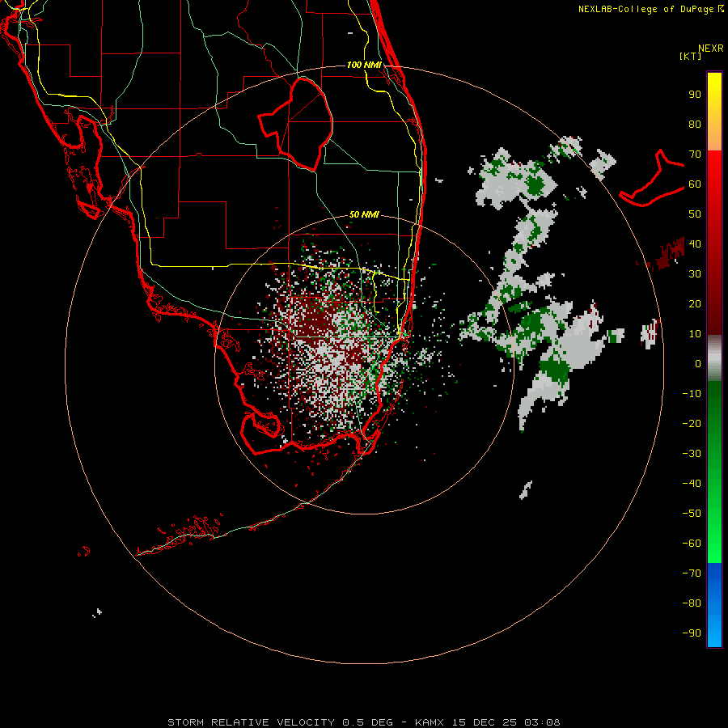Image resolution: width=728 pixels, height=728 pixels.
Task: Select the 50 value on velocity scale
Action: [695, 214]
